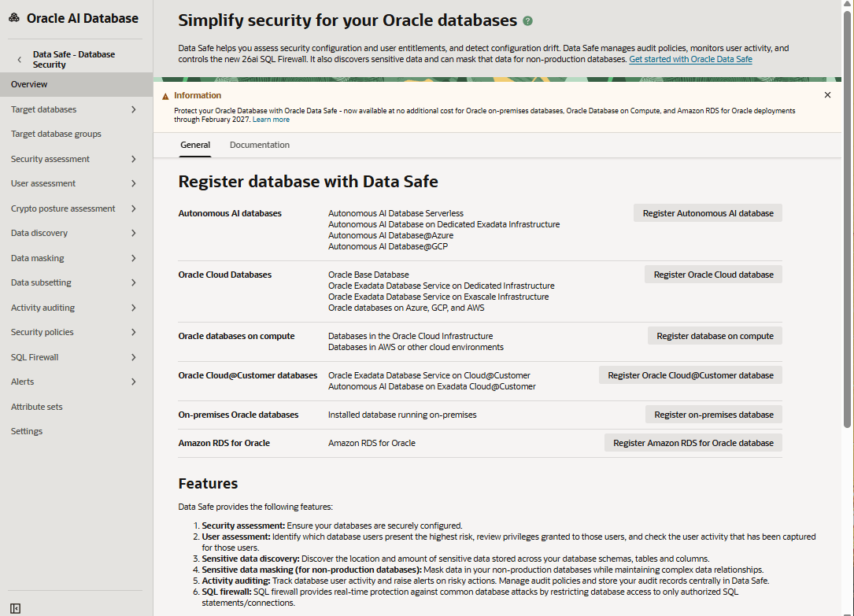Expand the User assessment chevron

click(x=134, y=183)
